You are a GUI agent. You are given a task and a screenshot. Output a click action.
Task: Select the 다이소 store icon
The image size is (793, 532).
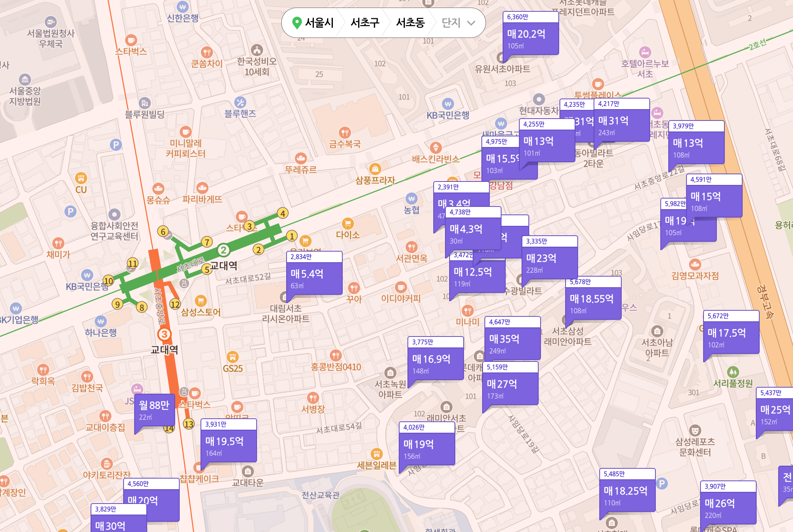(348, 224)
